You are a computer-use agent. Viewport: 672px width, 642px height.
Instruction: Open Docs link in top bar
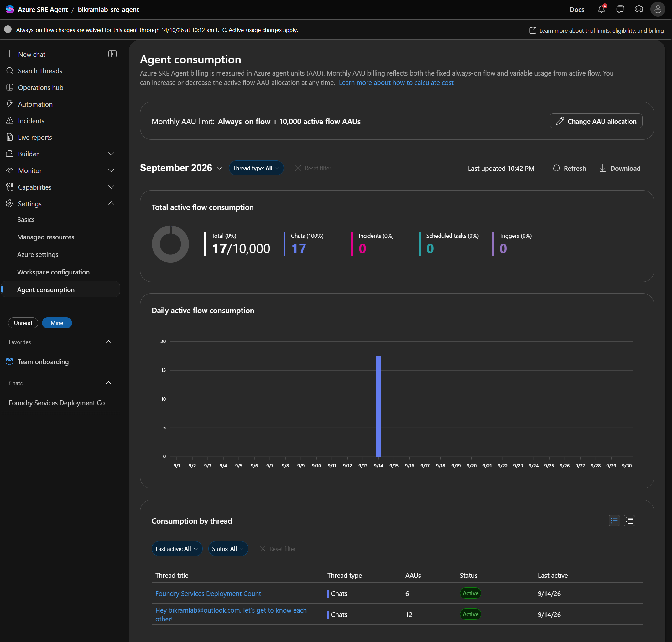pos(576,10)
